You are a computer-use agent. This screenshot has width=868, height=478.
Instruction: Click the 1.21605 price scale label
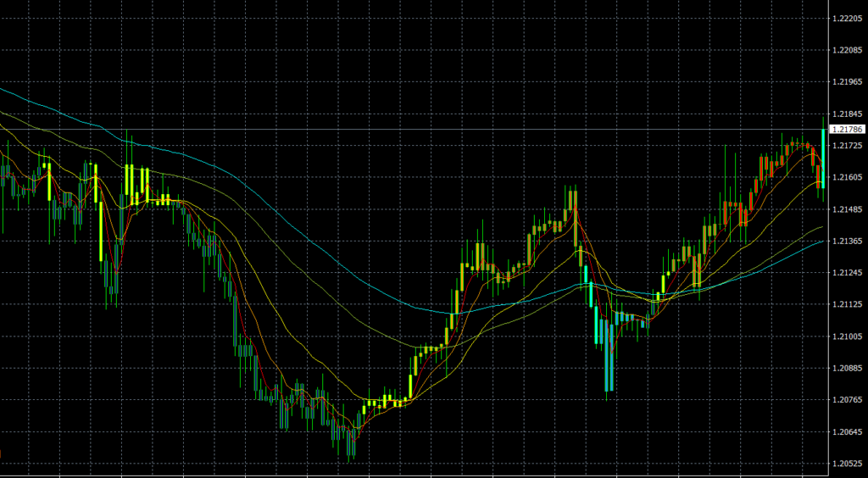click(x=847, y=178)
